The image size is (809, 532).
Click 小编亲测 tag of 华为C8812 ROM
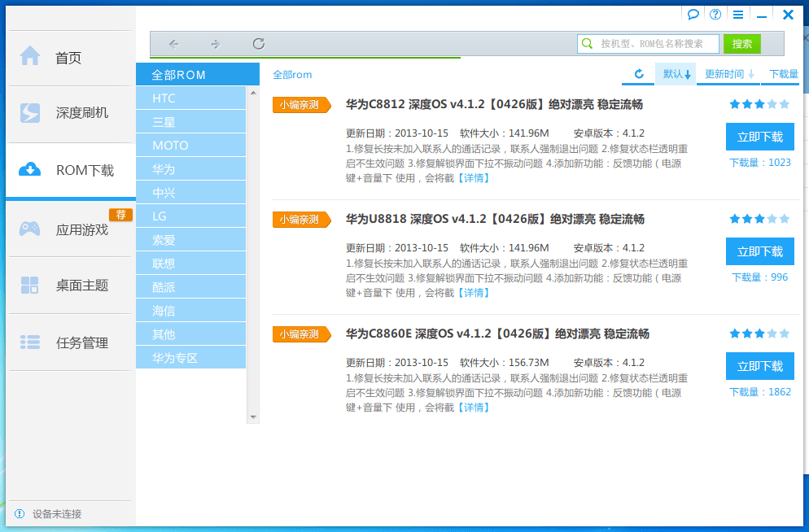coord(302,105)
